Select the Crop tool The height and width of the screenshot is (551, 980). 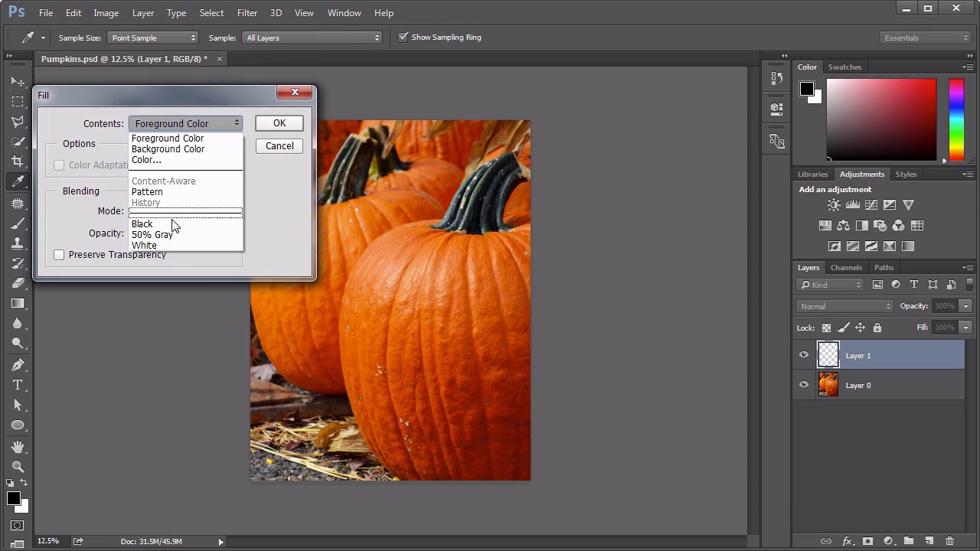[17, 161]
